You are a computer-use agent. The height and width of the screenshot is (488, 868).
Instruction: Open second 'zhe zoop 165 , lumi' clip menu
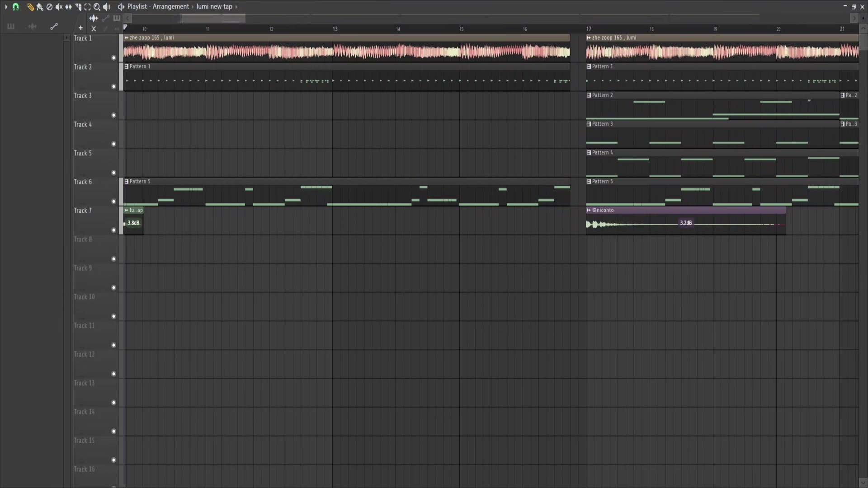click(589, 38)
